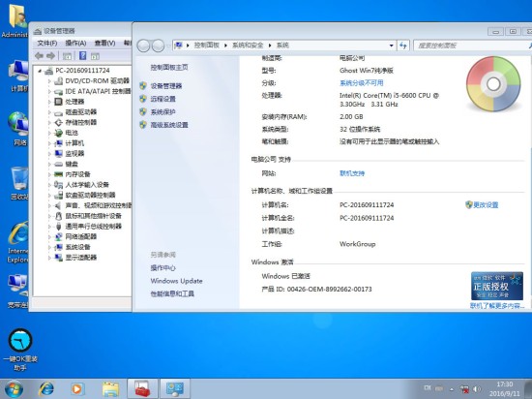532x399 pixels.
Task: Go to 控制面板主页
Action: 169,67
